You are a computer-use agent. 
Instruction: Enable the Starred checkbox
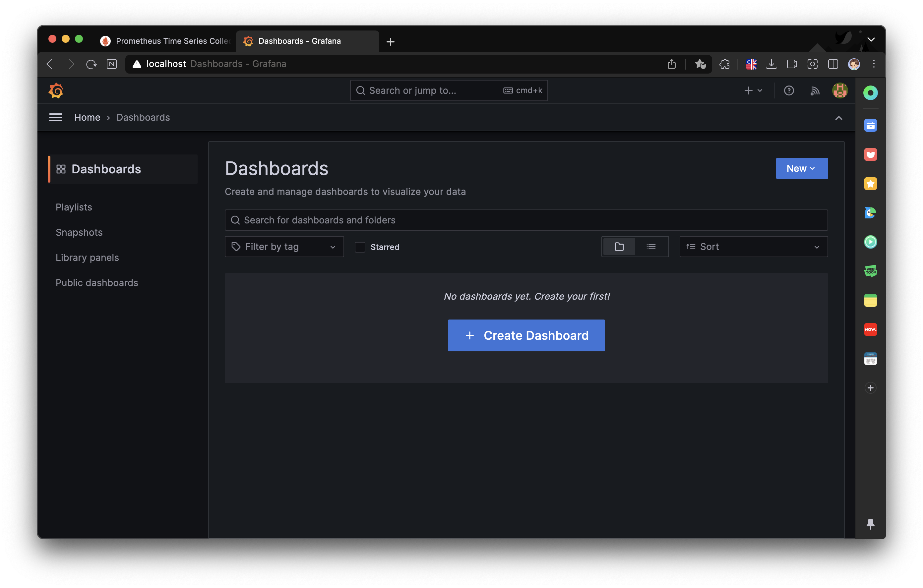tap(359, 247)
